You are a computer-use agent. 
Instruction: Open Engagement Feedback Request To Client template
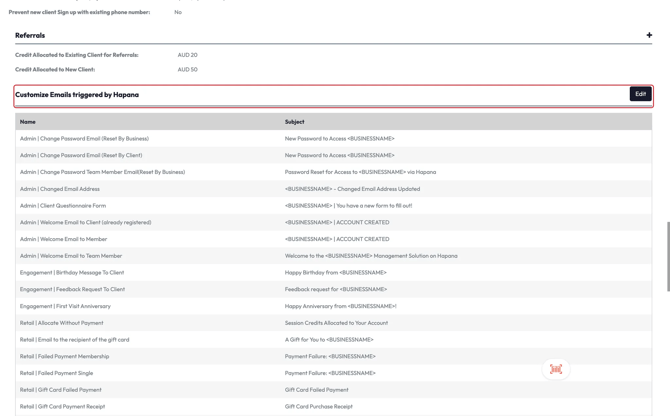click(72, 289)
